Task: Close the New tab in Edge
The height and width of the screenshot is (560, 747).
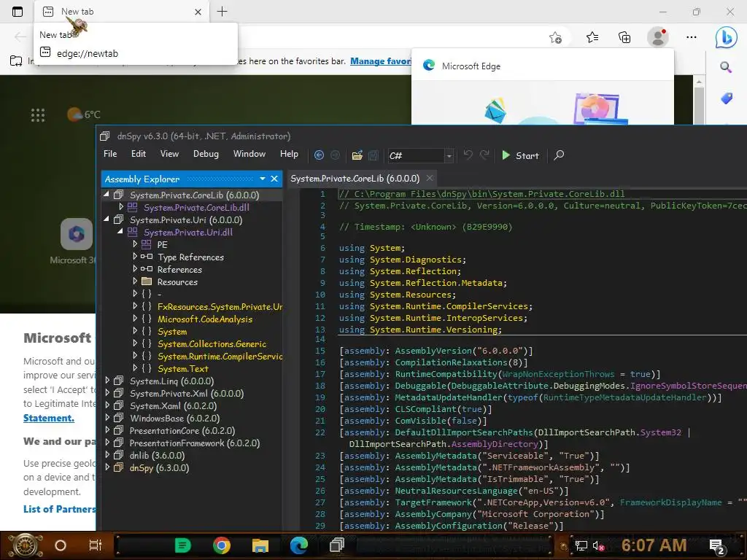Action: pos(198,12)
